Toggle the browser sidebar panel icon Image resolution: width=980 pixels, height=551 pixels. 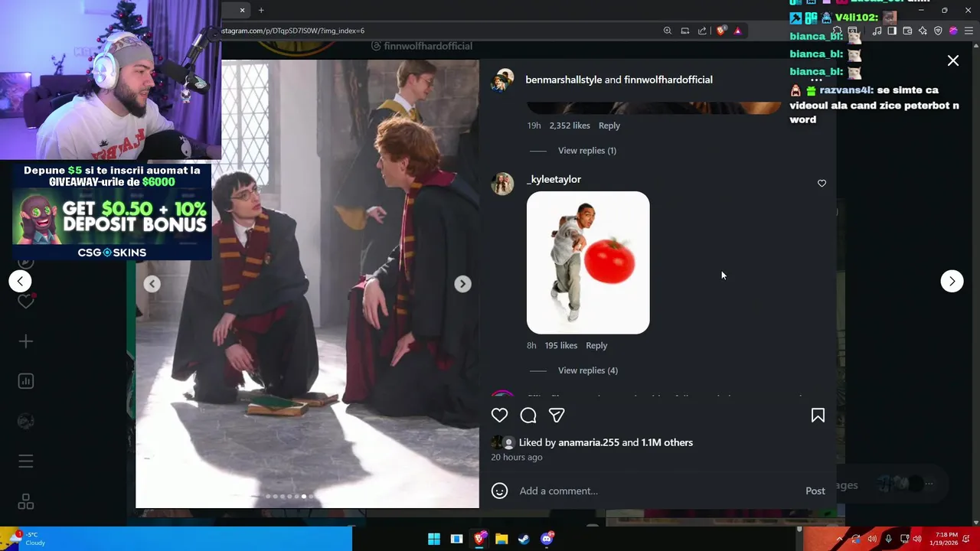coord(892,31)
